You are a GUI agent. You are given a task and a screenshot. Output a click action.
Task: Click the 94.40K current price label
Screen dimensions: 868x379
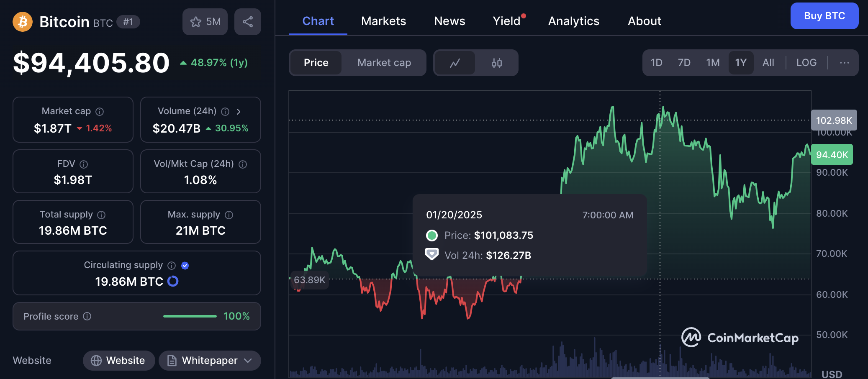pyautogui.click(x=832, y=155)
